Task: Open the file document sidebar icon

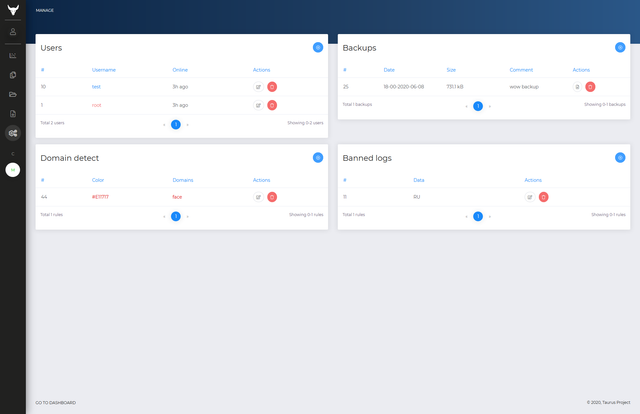Action: pos(13,114)
